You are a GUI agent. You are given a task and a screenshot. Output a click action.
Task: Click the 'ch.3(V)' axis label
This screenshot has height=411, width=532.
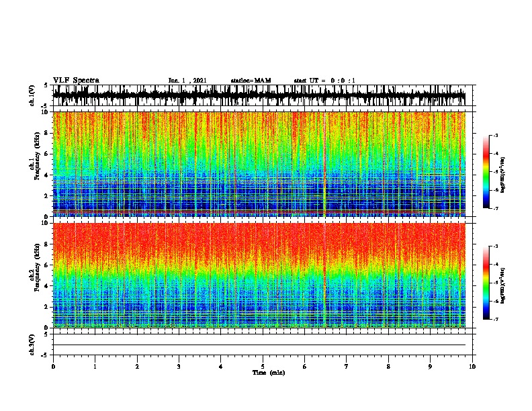[32, 345]
